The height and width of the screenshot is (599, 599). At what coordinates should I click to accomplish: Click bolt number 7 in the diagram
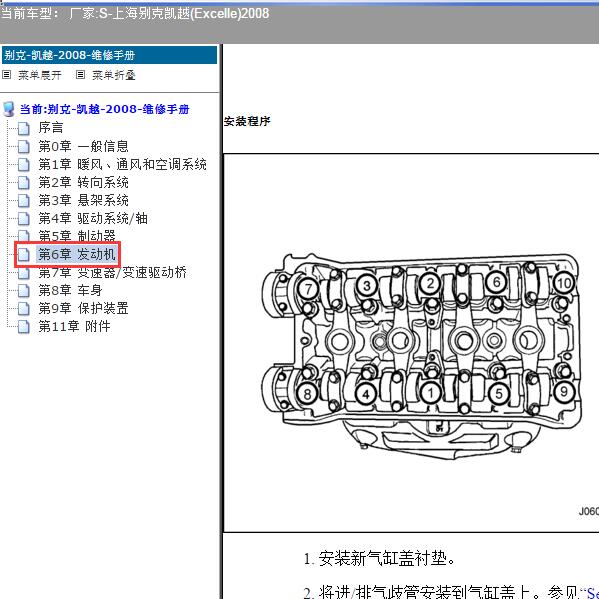(309, 288)
